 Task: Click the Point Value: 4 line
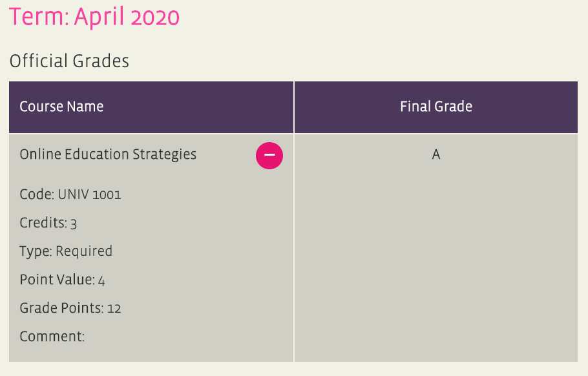click(x=62, y=280)
